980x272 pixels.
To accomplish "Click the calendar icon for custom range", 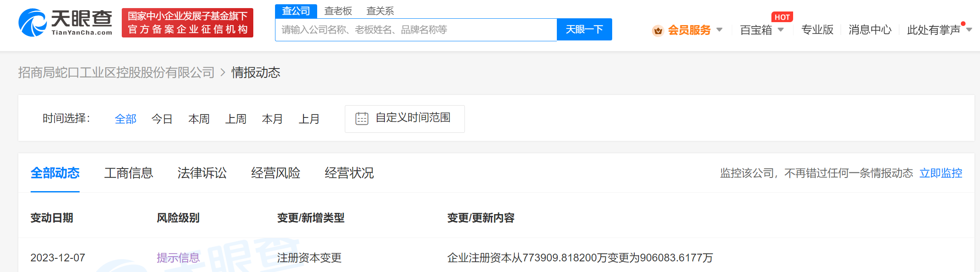I will [x=362, y=118].
